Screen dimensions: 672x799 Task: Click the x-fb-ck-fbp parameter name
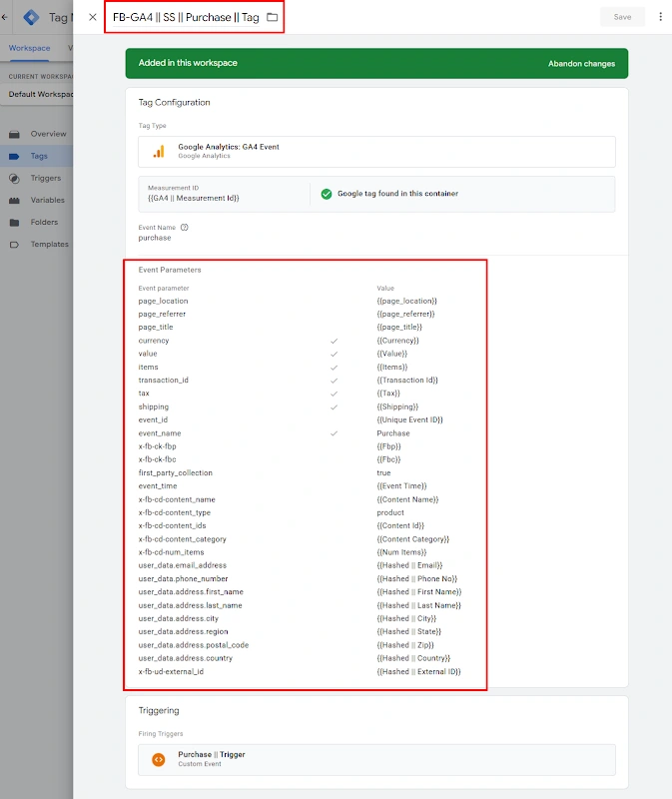pos(158,446)
